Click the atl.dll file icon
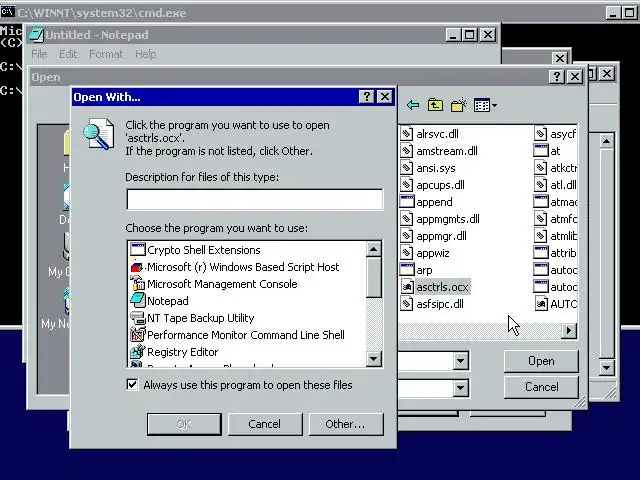This screenshot has width=640, height=480. pos(540,184)
